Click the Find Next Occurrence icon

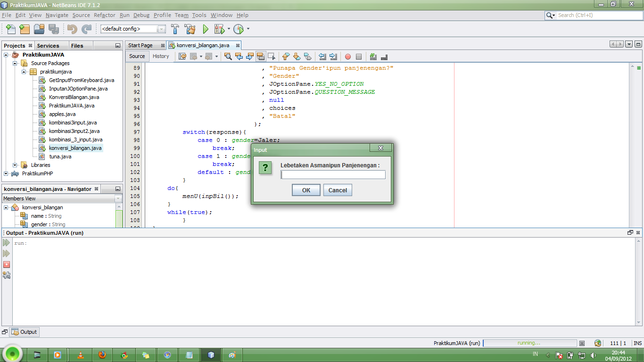[250, 57]
